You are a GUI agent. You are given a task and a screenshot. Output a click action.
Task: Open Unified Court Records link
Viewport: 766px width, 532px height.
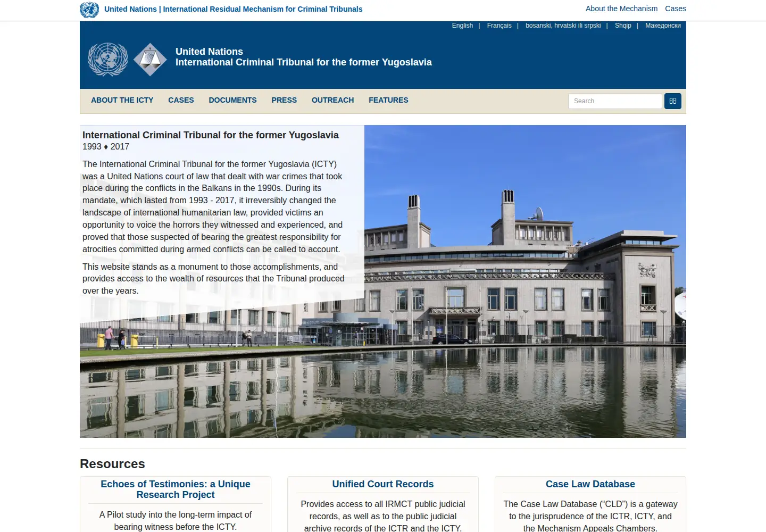tap(383, 484)
